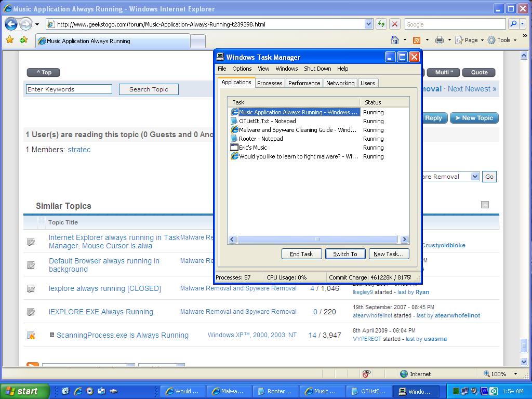Launch Internet Explorer from the Quick Launch bar
The width and height of the screenshot is (532, 399).
[x=78, y=391]
